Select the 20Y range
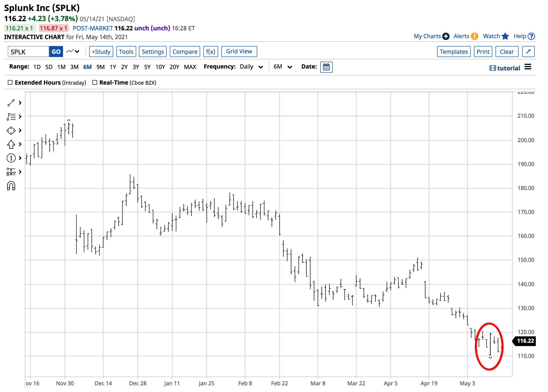This screenshot has height=392, width=548. tap(175, 67)
